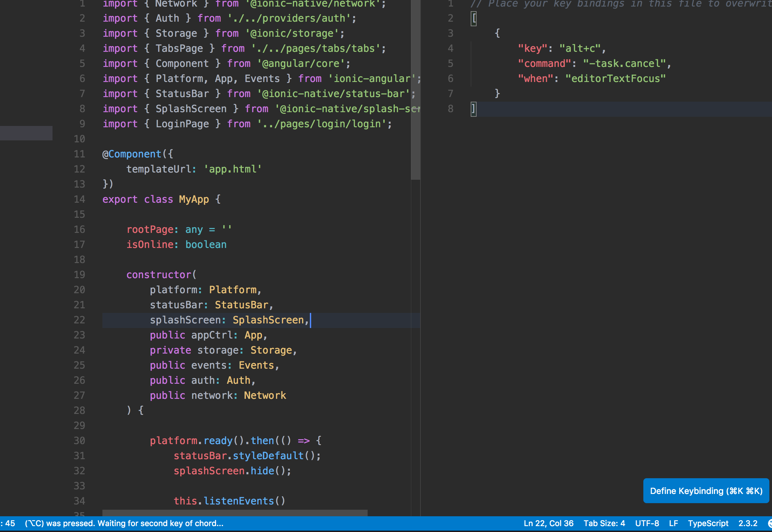The width and height of the screenshot is (772, 532).
Task: Click statusBar.styleDefault() call
Action: point(247,456)
